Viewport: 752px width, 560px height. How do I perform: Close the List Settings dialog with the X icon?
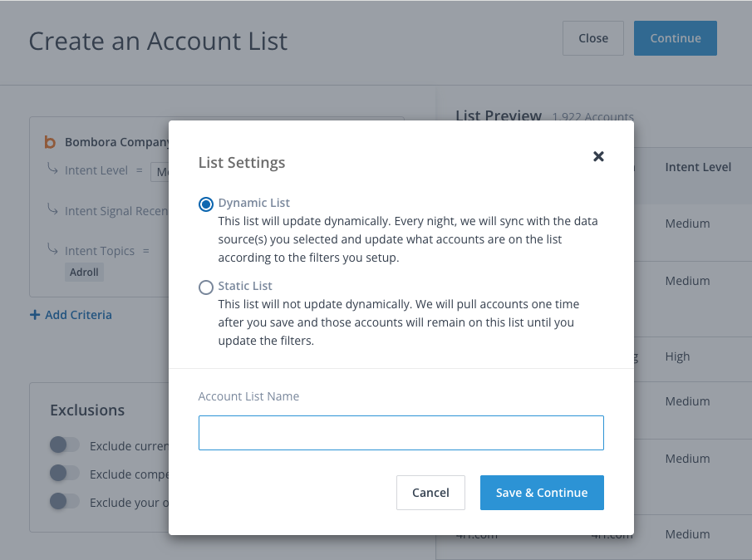[598, 156]
